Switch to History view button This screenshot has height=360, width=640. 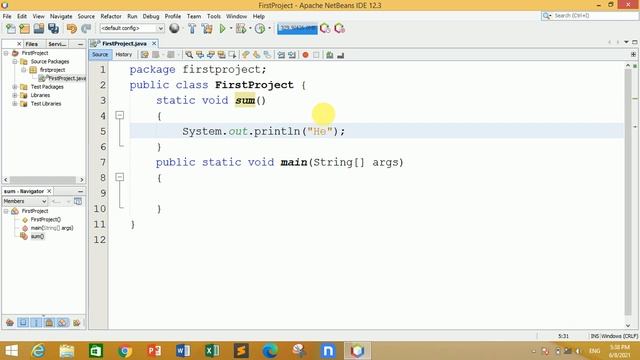(124, 54)
